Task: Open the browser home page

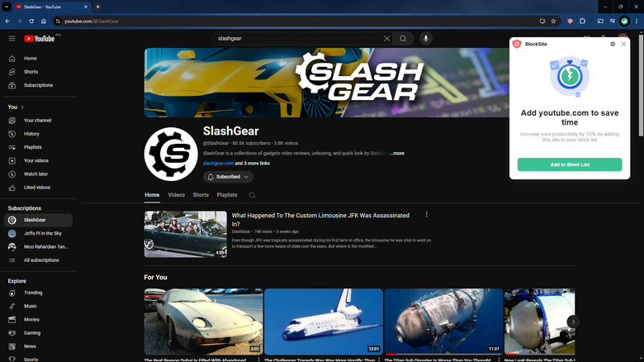Action: 44,21
